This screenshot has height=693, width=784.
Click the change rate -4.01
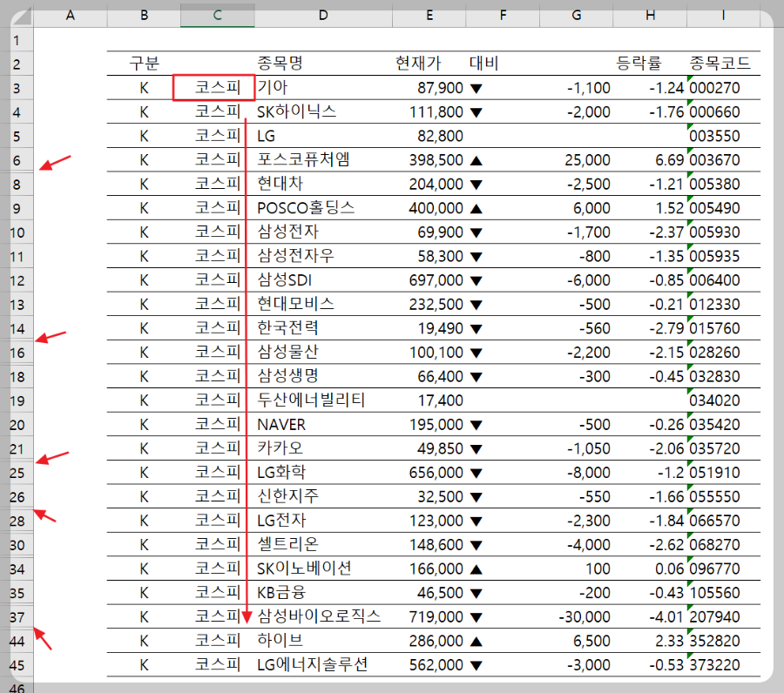(666, 617)
